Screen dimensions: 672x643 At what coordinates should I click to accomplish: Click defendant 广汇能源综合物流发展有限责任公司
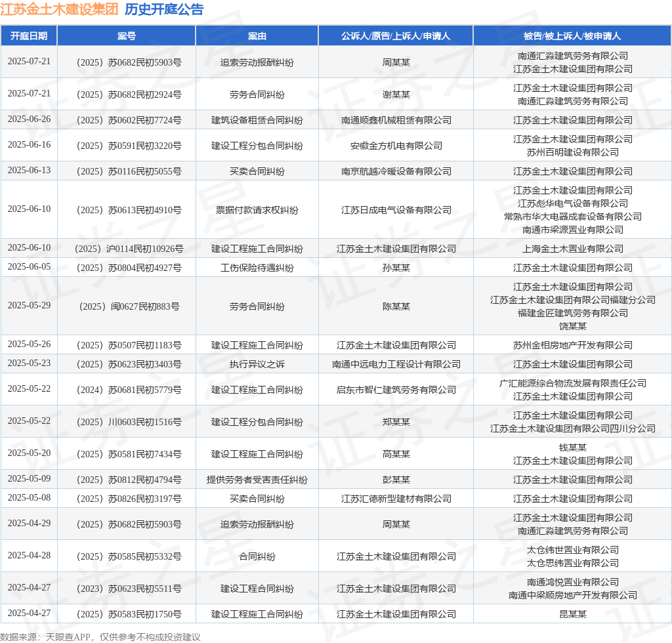pyautogui.click(x=572, y=383)
